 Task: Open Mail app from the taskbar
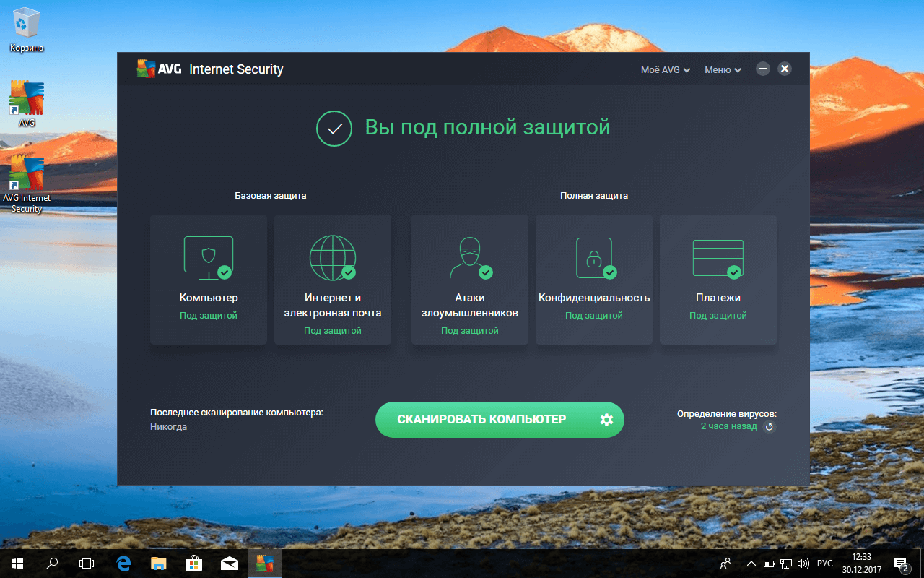point(230,564)
